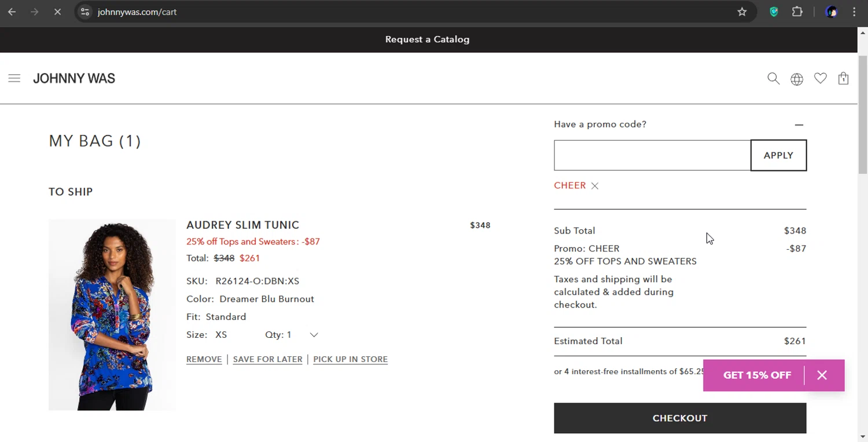The width and height of the screenshot is (868, 442).
Task: Collapse the promo code section
Action: [x=799, y=125]
